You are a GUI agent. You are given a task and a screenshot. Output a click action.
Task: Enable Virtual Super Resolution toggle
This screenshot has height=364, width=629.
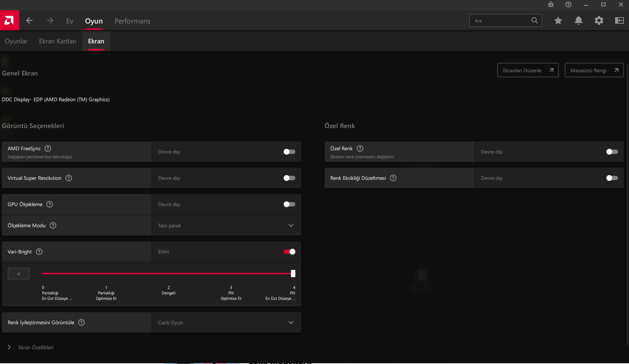(x=289, y=178)
